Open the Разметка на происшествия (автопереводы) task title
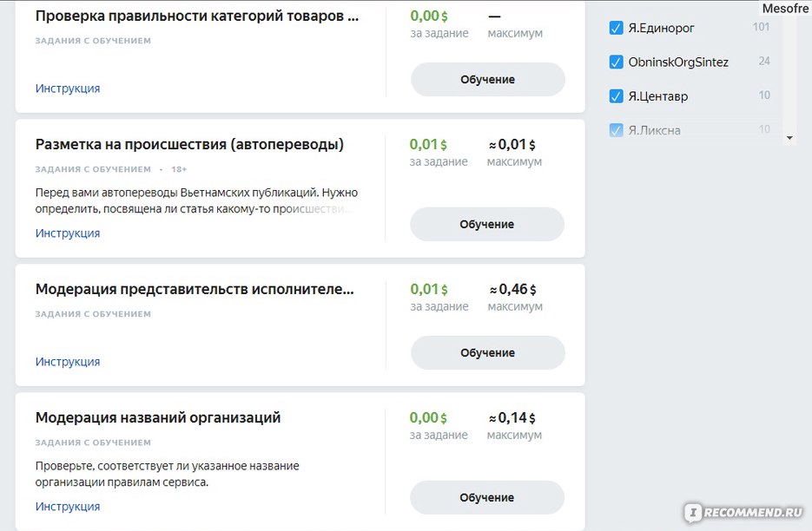 pyautogui.click(x=189, y=144)
